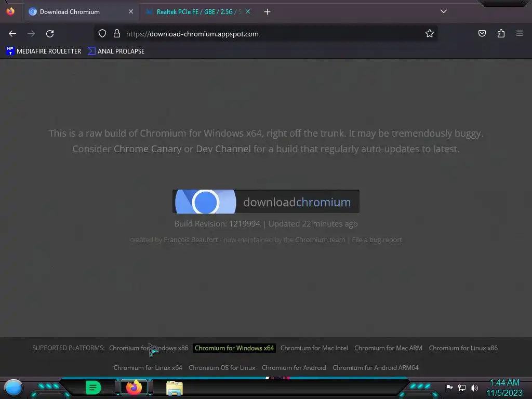This screenshot has height=399, width=532.
Task: Open the extensions puzzle menu
Action: [501, 33]
